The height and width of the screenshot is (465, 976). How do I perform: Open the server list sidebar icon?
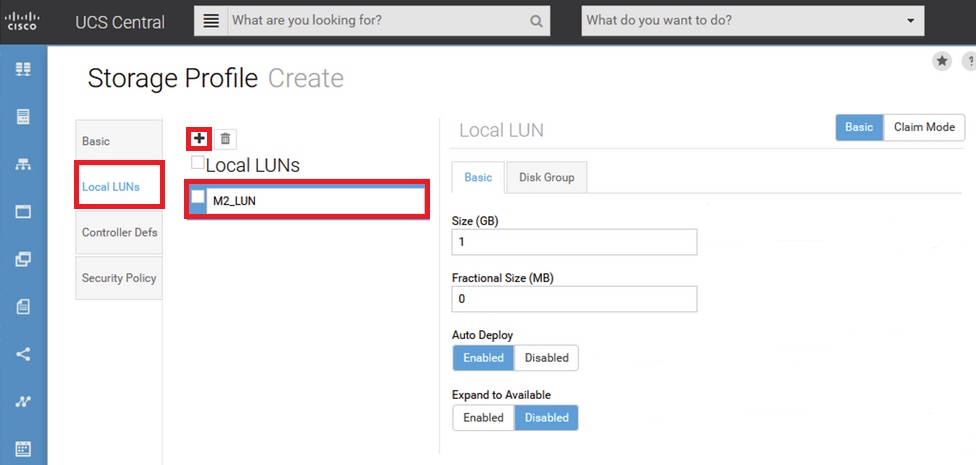pos(23,116)
